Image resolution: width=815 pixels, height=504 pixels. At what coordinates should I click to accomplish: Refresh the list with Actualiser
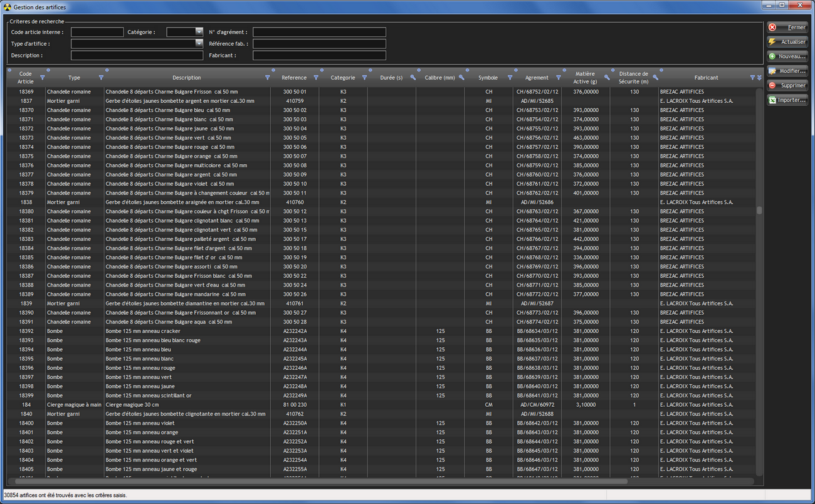(x=787, y=42)
